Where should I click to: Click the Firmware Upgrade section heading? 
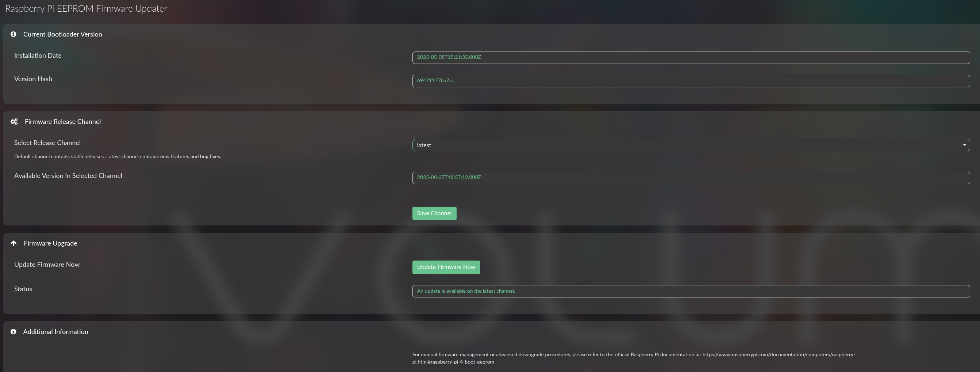tap(50, 243)
